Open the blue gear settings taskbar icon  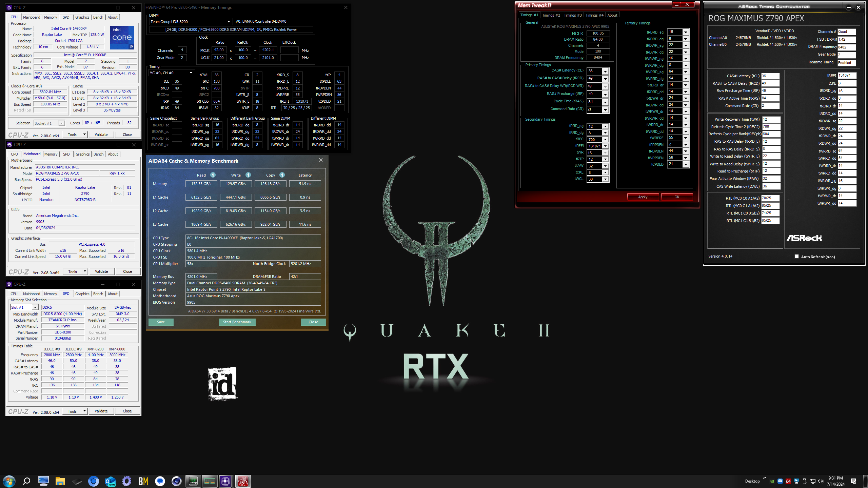coord(126,481)
